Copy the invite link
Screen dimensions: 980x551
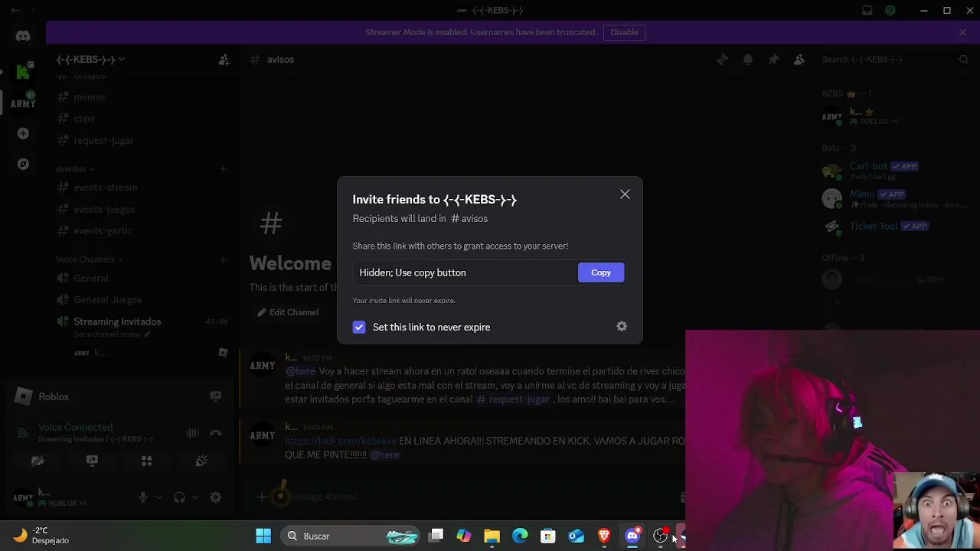coord(601,272)
